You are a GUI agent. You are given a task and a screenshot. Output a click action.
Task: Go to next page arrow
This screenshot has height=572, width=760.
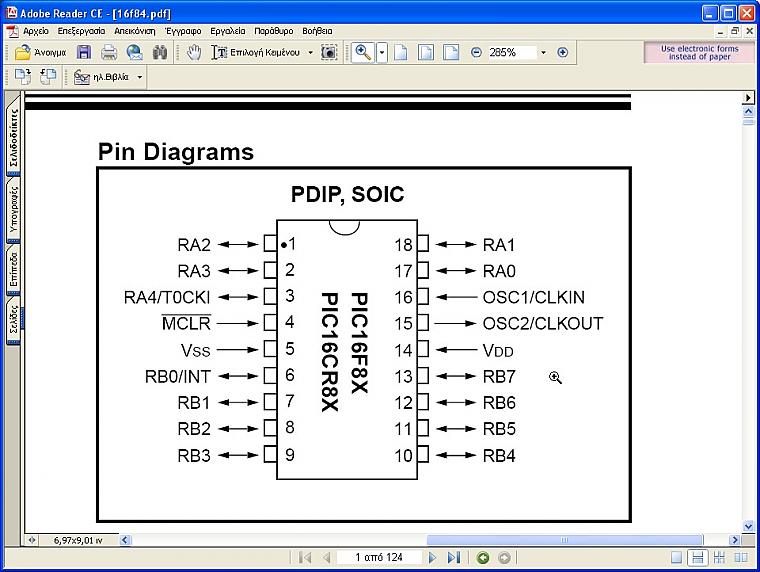click(432, 557)
